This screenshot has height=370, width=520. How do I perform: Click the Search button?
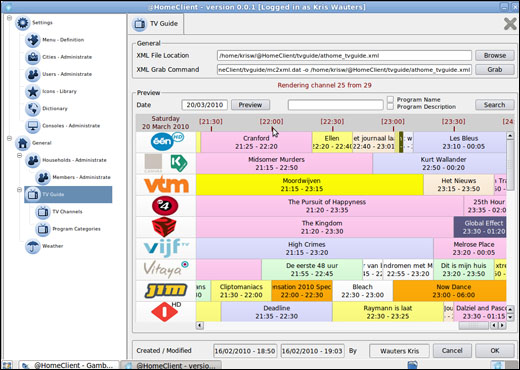tap(495, 105)
